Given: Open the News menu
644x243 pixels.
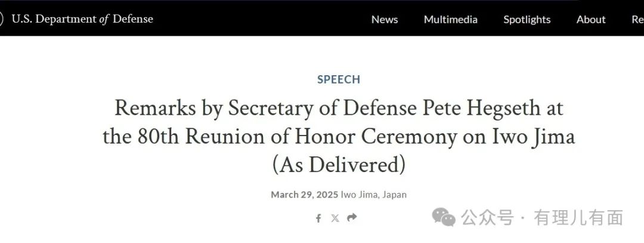Looking at the screenshot, I should pos(385,19).
